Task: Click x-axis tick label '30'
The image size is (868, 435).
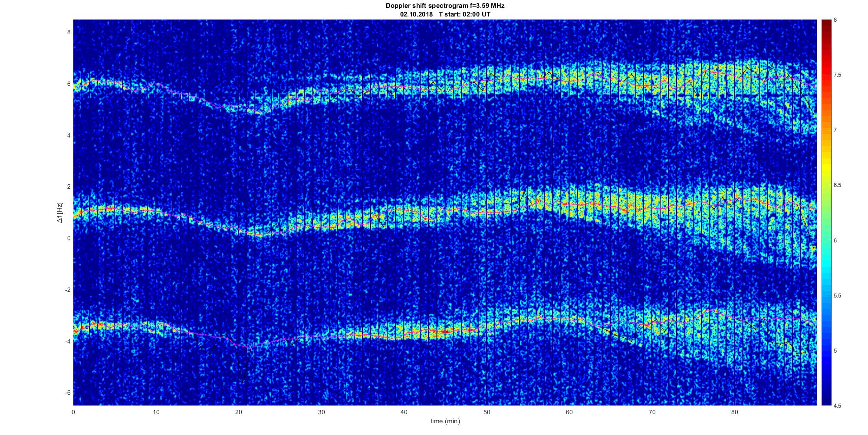Action: click(321, 412)
